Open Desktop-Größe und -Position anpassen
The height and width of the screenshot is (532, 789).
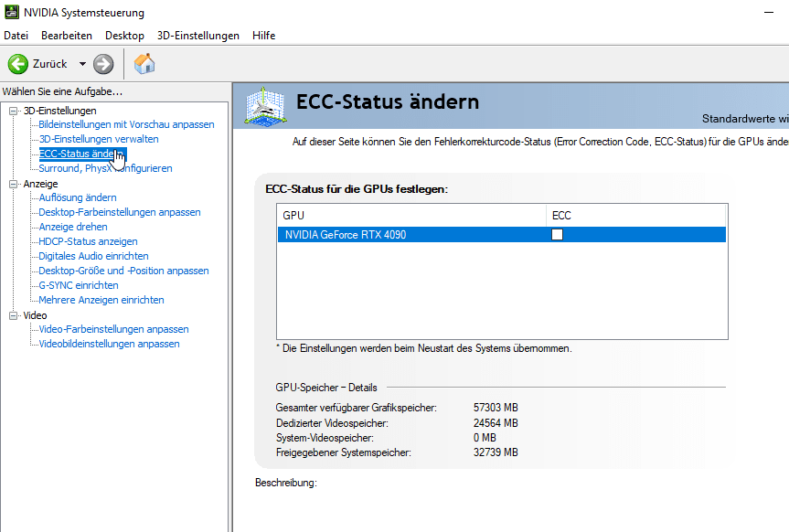point(123,271)
